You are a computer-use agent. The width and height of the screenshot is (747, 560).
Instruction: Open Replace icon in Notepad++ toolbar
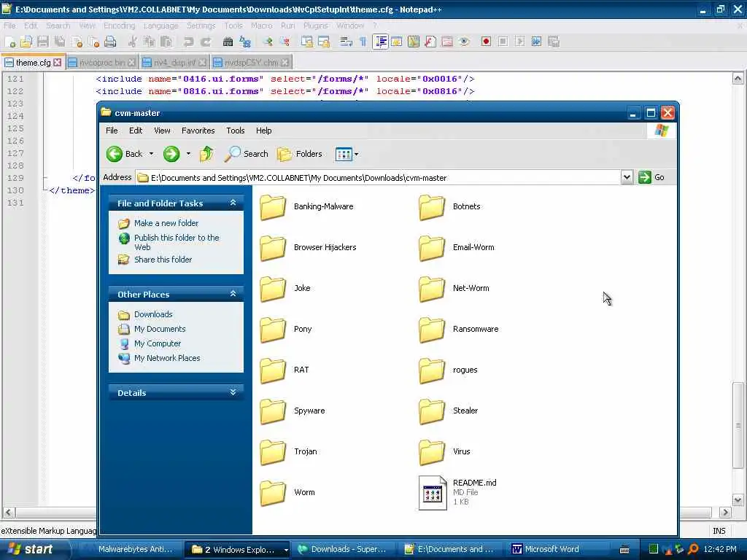coord(245,42)
